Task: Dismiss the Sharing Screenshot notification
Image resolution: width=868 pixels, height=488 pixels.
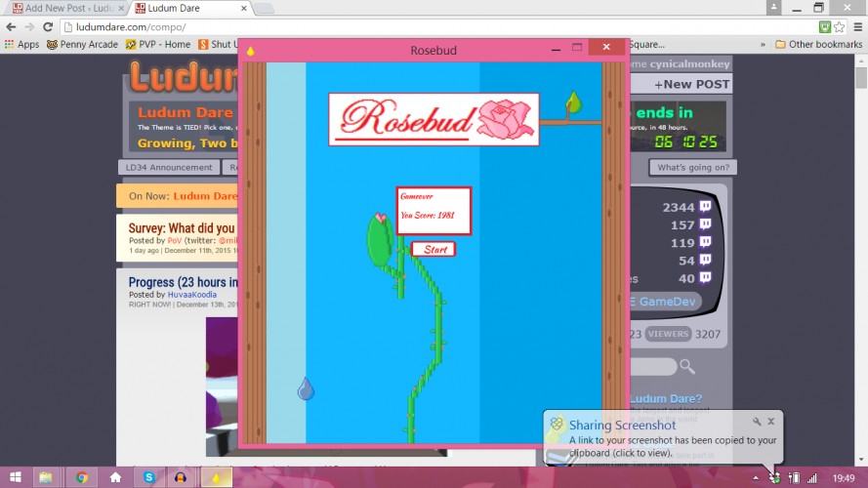Action: pyautogui.click(x=771, y=422)
